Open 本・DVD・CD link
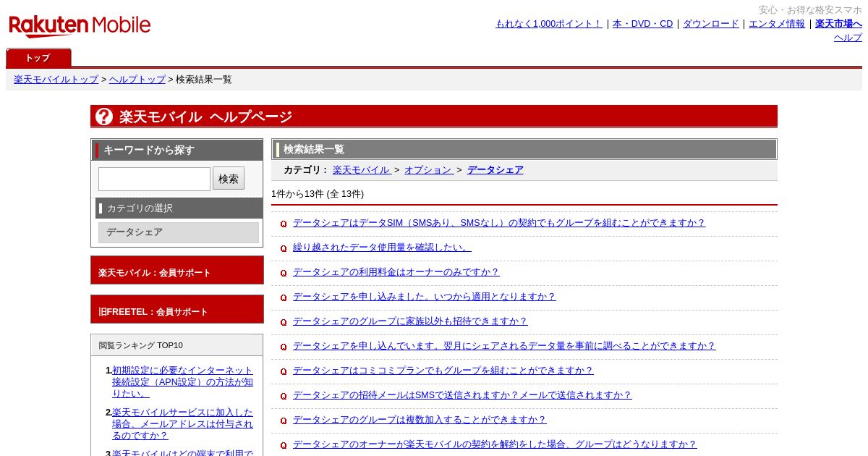Image resolution: width=868 pixels, height=456 pixels. coord(642,24)
